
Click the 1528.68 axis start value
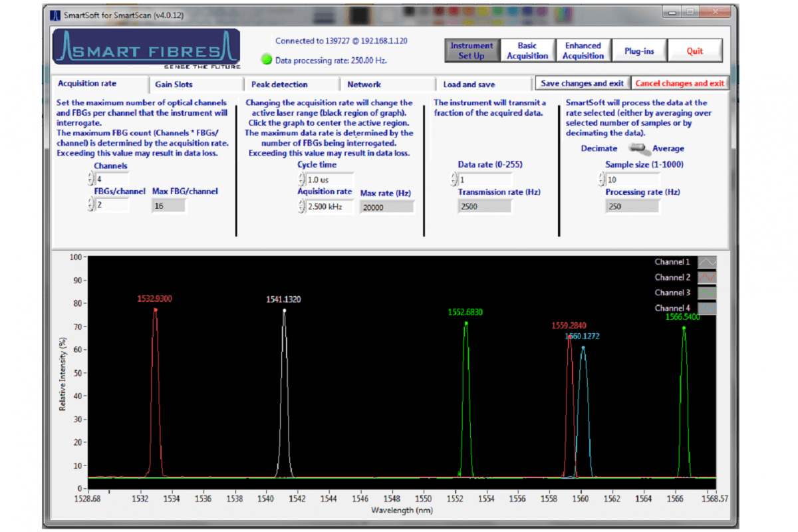(x=88, y=497)
